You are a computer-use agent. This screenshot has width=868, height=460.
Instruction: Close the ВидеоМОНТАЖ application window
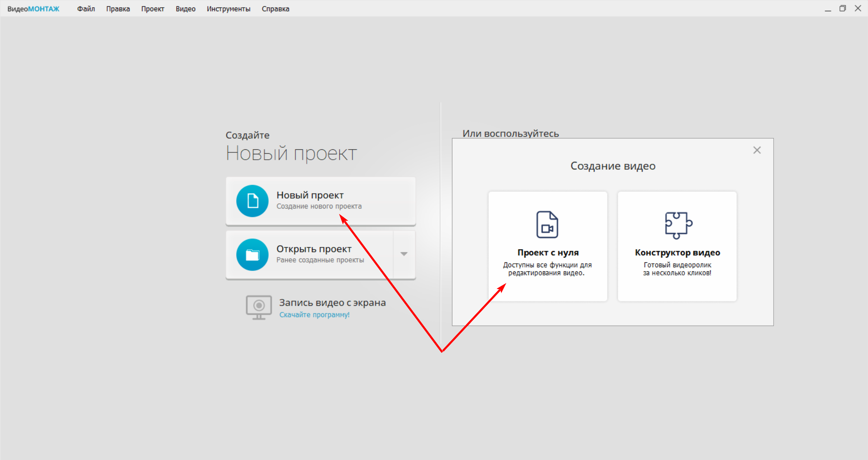(858, 9)
